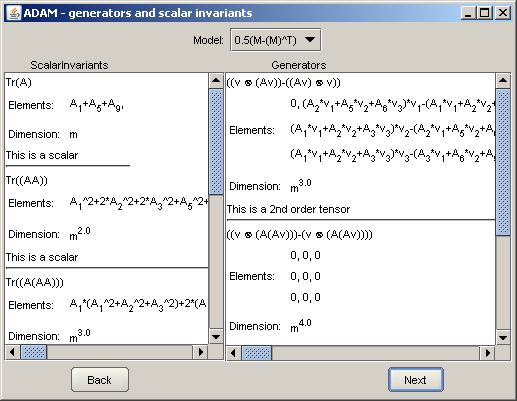Select the Tr((A(AA))) invariant heading
Screen dimensions: 517x401
(x=35, y=282)
